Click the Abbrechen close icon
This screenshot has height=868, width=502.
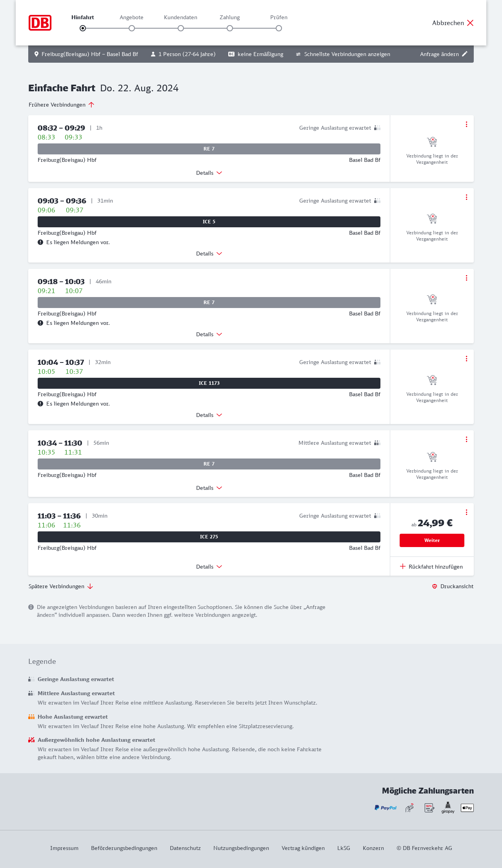pos(470,23)
